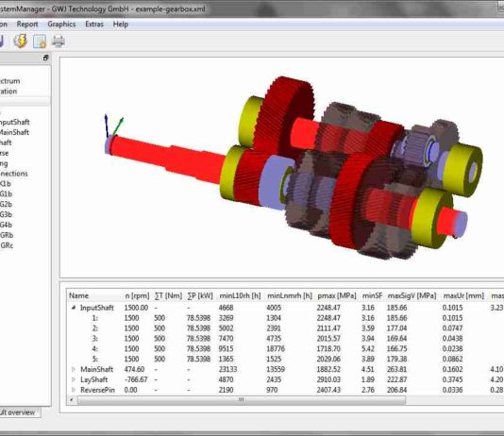This screenshot has width=504, height=436.
Task: Open the Graphics menu
Action: (x=61, y=25)
